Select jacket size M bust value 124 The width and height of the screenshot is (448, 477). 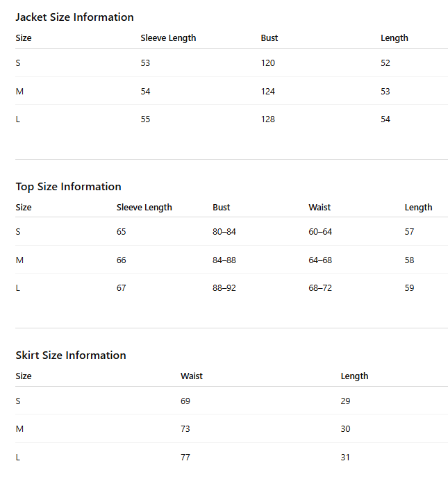268,91
